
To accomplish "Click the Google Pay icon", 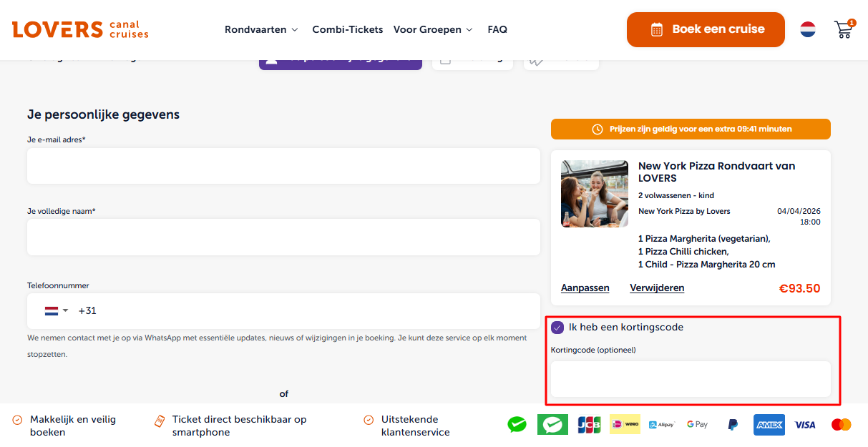I will tap(696, 425).
